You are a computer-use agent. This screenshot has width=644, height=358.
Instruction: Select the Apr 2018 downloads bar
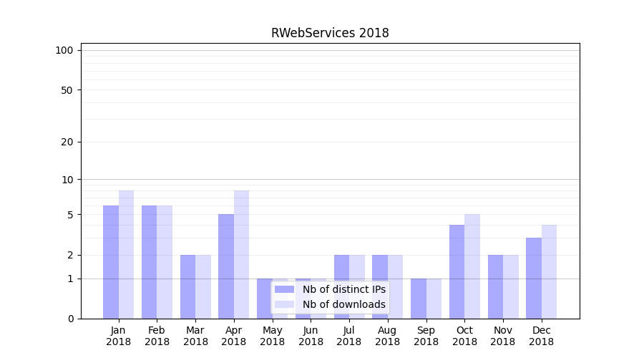tap(242, 254)
